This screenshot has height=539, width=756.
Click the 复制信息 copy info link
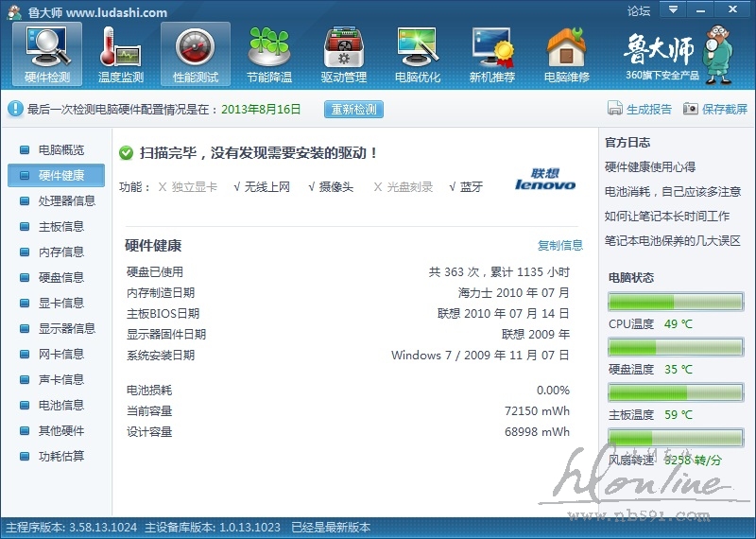pos(560,246)
